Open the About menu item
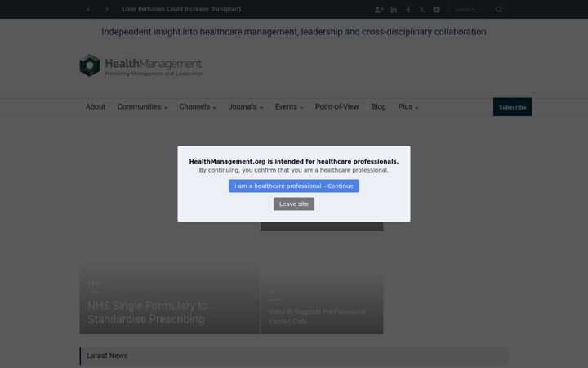The width and height of the screenshot is (588, 368). tap(96, 106)
